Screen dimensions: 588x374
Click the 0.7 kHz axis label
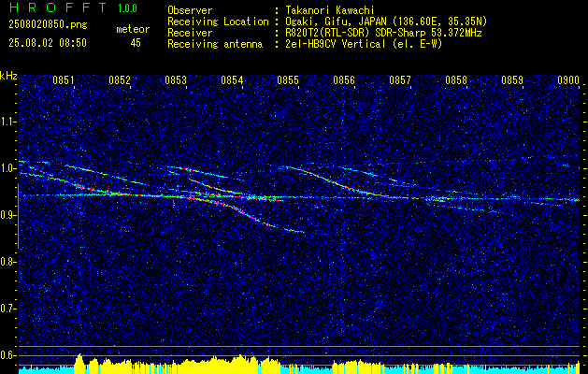coord(7,309)
